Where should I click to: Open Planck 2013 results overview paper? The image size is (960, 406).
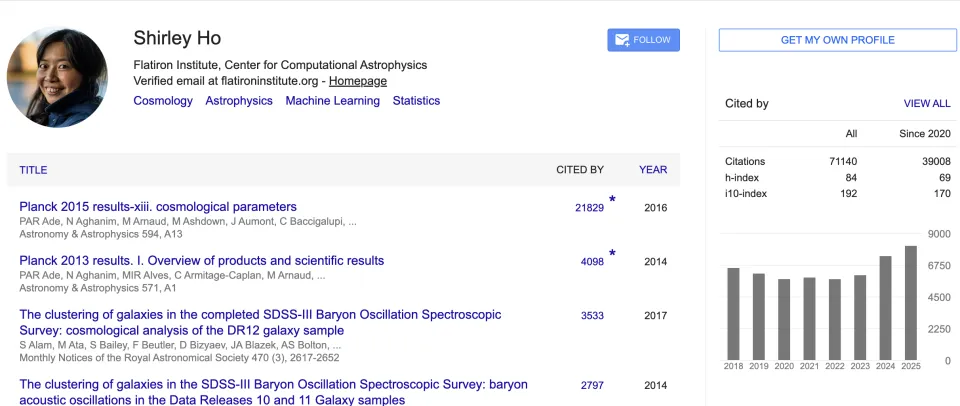coord(201,261)
